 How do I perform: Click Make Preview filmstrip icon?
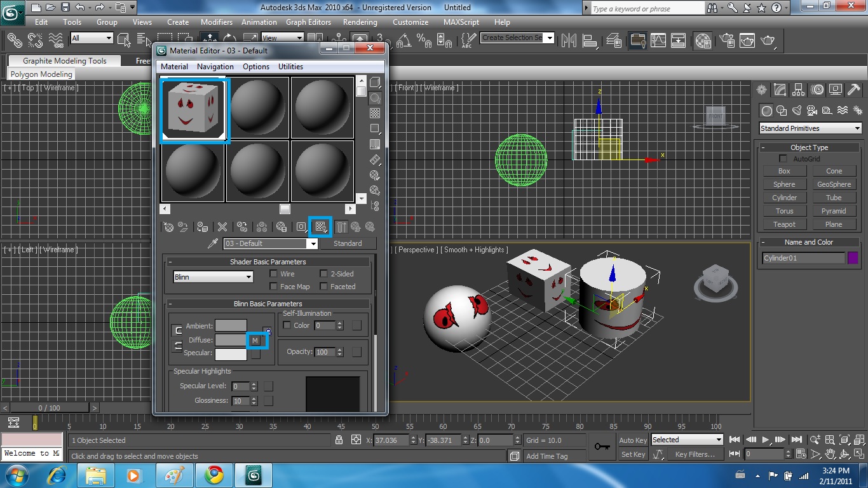tap(375, 159)
